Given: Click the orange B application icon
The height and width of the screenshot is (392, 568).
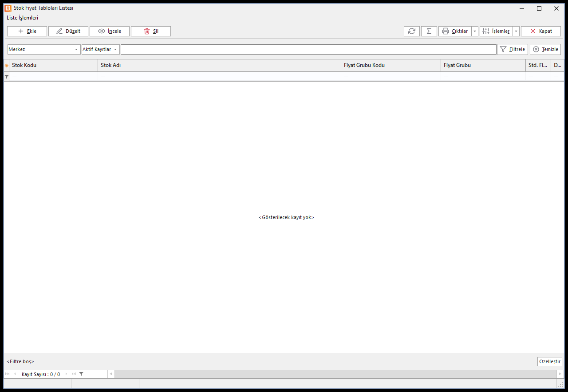Looking at the screenshot, I should 8,8.
